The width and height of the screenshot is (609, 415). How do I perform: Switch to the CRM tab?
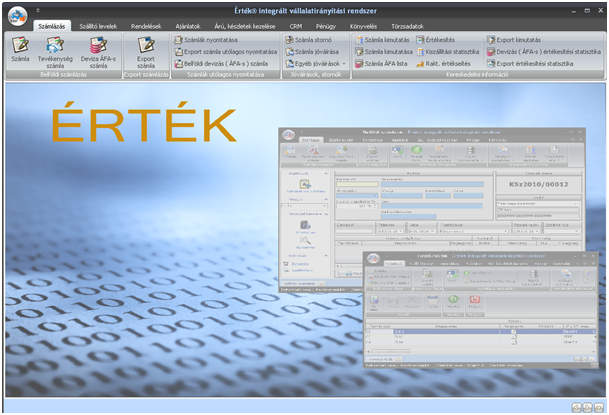coord(296,26)
